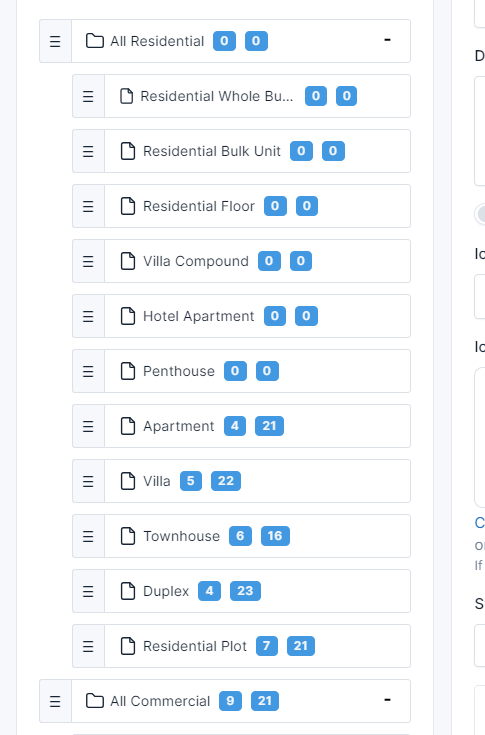Click the document icon beside Penthouse
The image size is (485, 735).
(x=128, y=371)
